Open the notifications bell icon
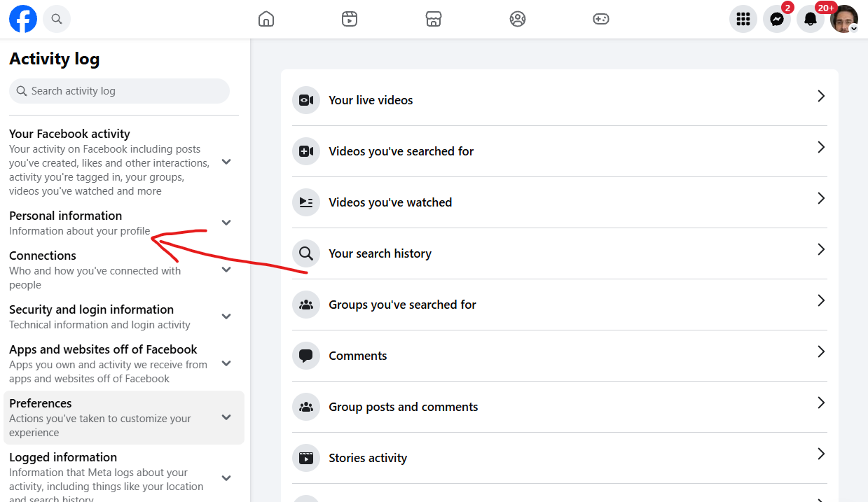 pyautogui.click(x=811, y=19)
